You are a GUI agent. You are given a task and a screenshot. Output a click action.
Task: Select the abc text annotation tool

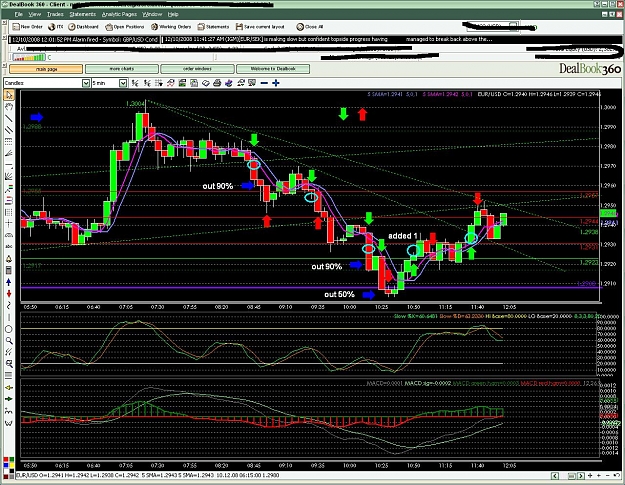click(9, 247)
